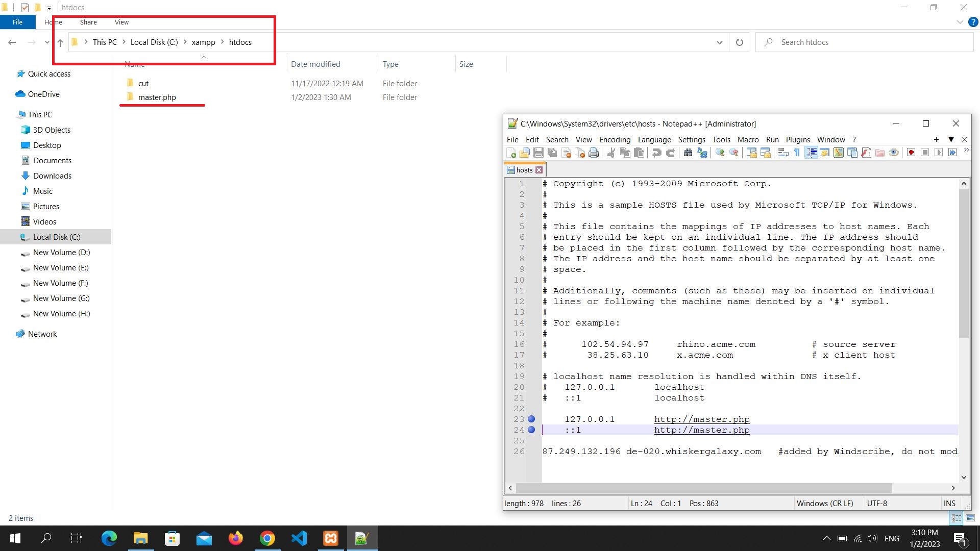Click Stop Recording macro icon
The image size is (980, 551).
pyautogui.click(x=925, y=153)
